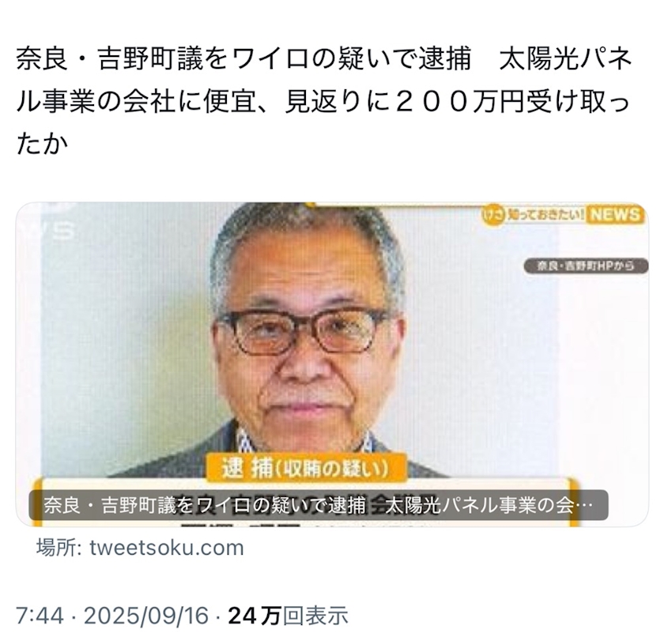Click the last tweet line たか
The height and width of the screenshot is (644, 664).
click(x=42, y=144)
